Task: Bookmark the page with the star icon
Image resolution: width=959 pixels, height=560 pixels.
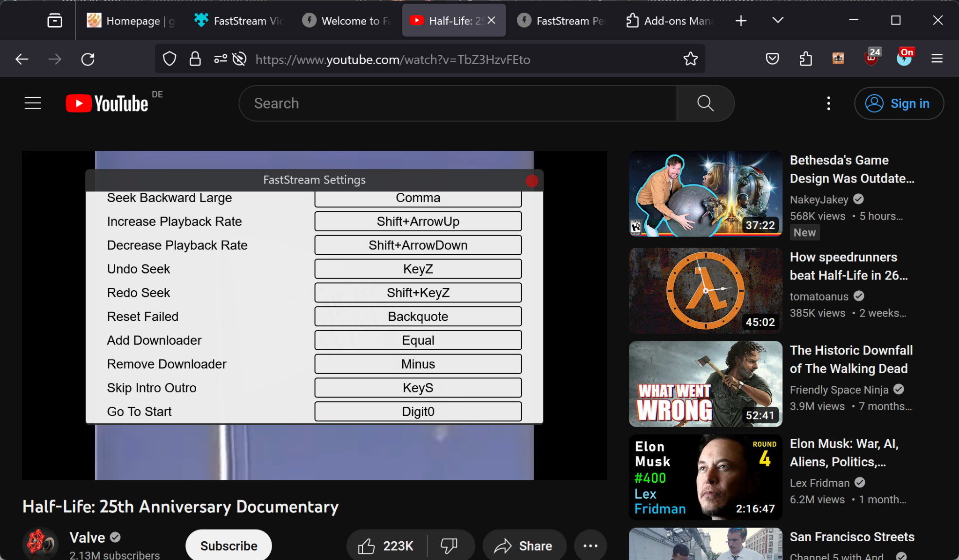Action: [690, 59]
